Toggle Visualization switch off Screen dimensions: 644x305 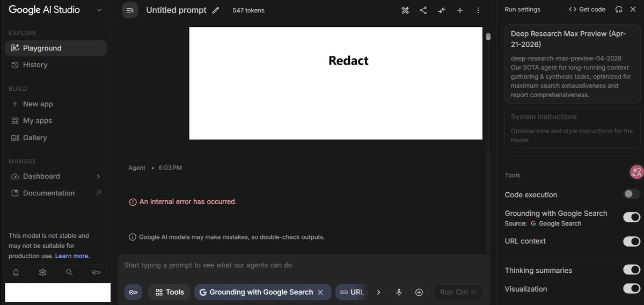point(632,288)
